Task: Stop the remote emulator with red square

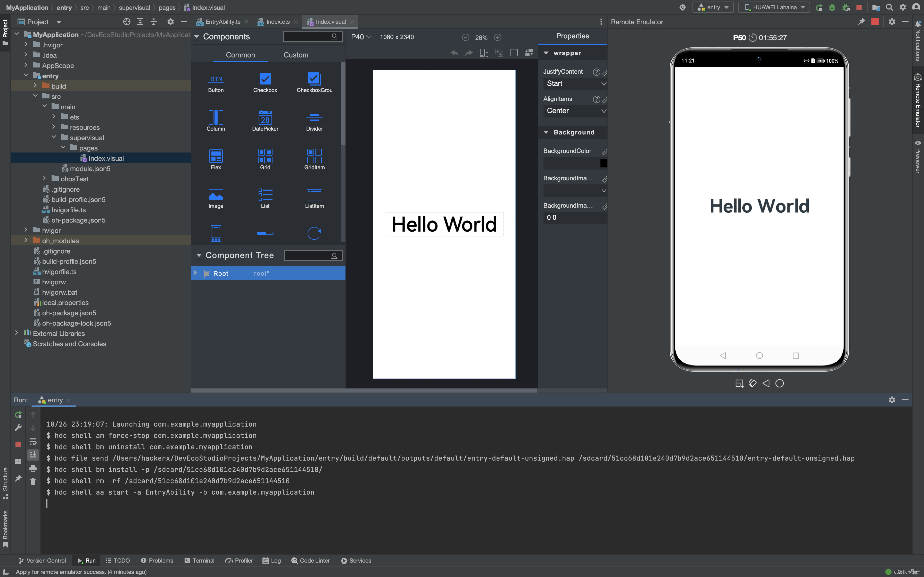Action: point(875,22)
